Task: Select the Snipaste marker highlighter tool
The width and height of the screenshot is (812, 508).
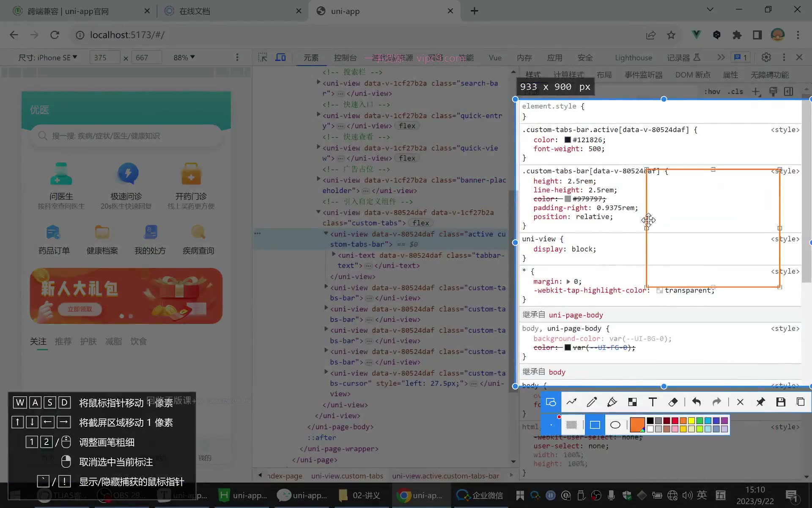Action: 612,402
